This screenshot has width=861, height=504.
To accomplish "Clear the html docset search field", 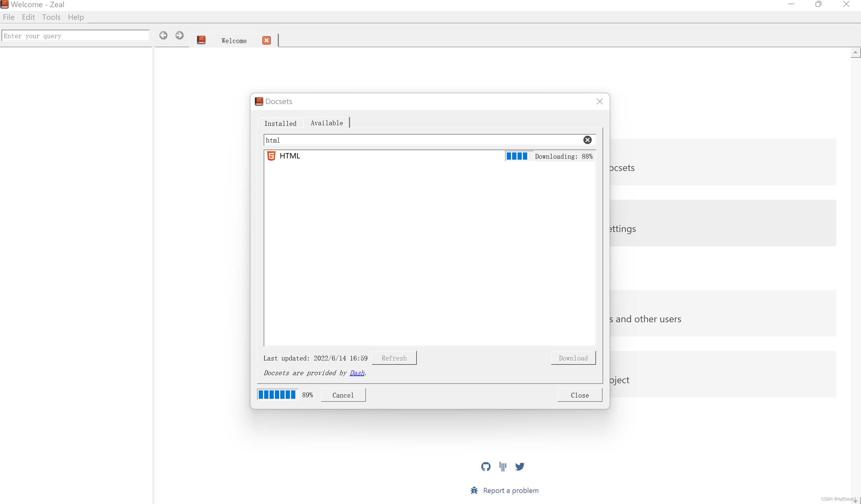I will [587, 140].
